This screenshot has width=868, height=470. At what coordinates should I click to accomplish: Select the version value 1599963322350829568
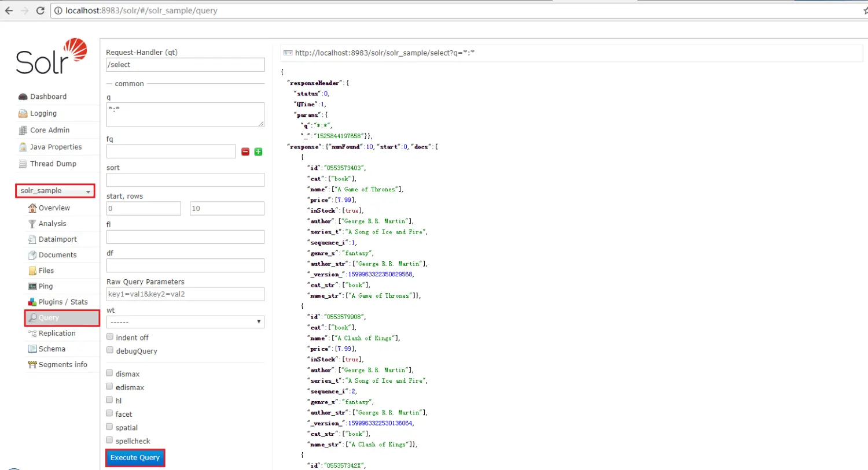(x=380, y=274)
